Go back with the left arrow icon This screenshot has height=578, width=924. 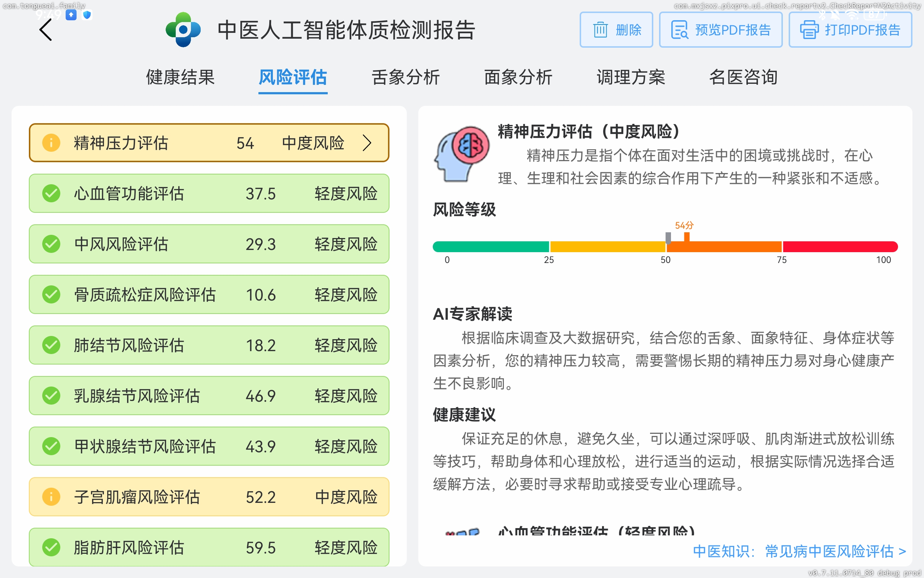(45, 30)
